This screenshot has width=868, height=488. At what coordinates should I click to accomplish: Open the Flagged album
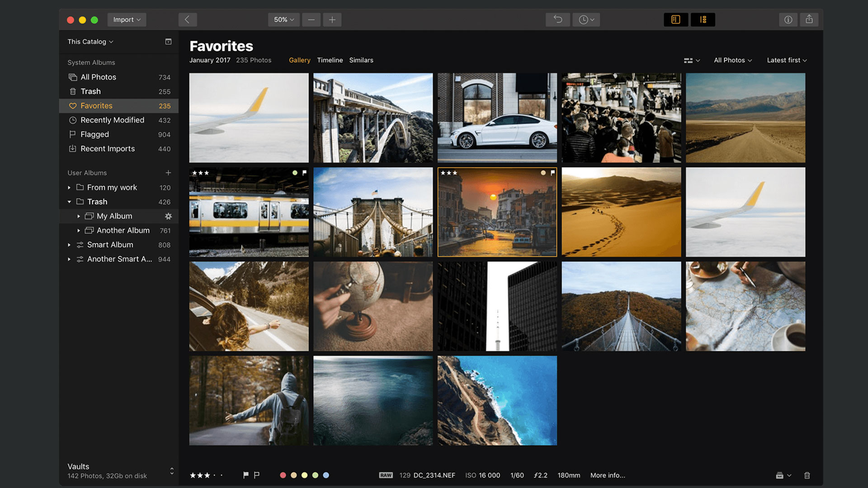119,135
